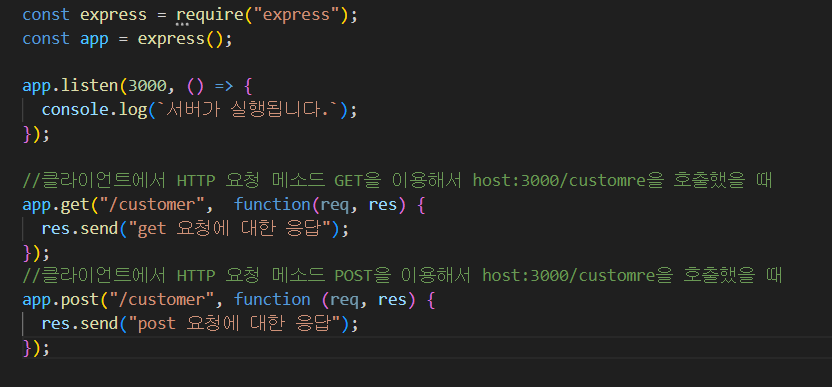Click the port number 3000
The image size is (832, 387).
pos(147,86)
